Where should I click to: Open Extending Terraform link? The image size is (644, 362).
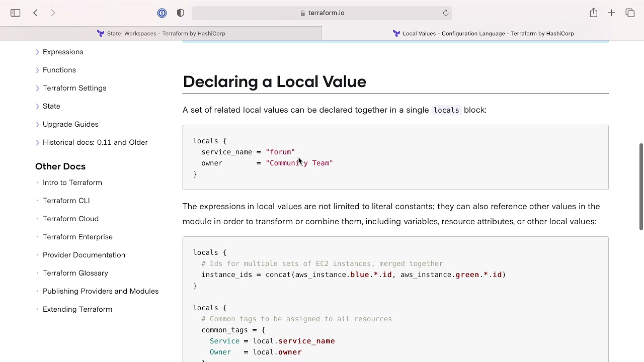coord(77,309)
